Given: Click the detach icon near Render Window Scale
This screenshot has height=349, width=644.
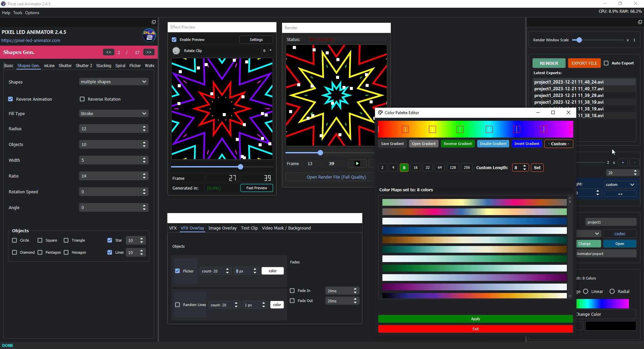Looking at the screenshot, I should 640,22.
